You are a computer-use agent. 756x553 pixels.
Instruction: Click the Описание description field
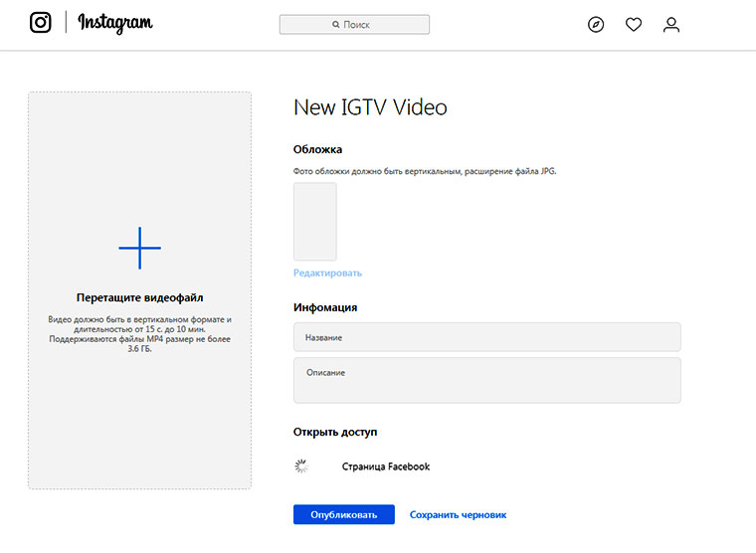487,380
